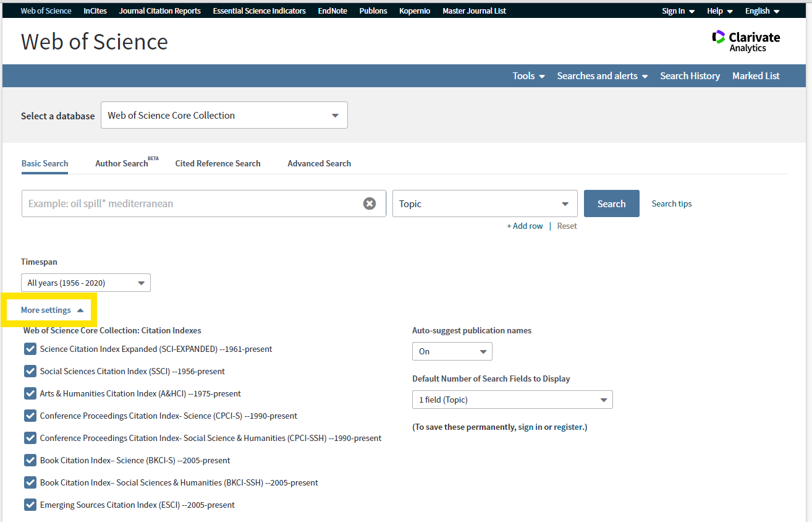This screenshot has height=522, width=812.
Task: Click the large Web of Science title
Action: (x=95, y=41)
